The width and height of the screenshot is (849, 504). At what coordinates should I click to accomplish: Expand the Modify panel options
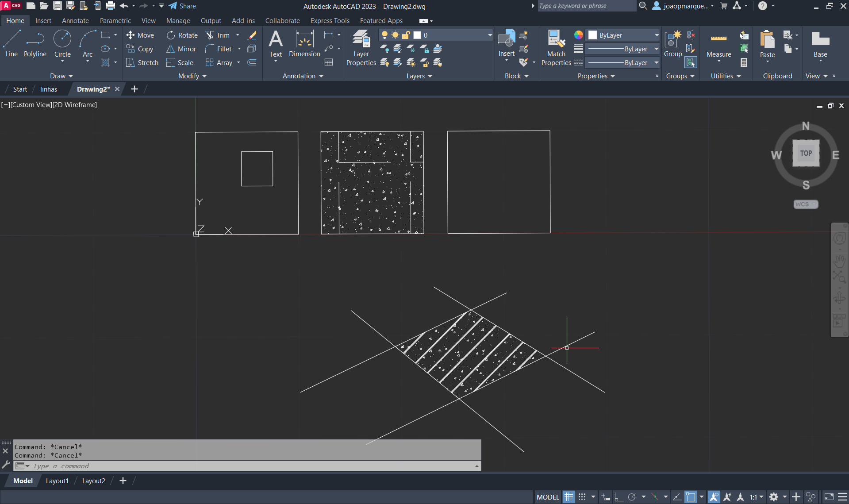pos(192,76)
